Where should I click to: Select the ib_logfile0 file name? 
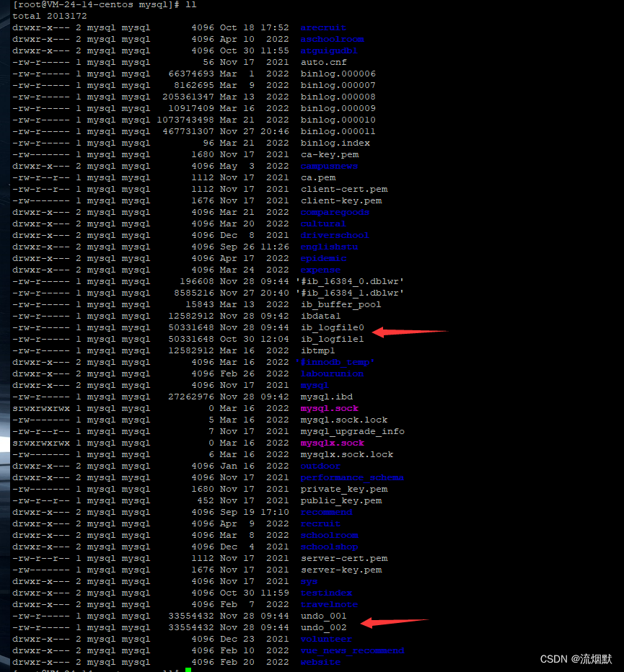pos(332,328)
